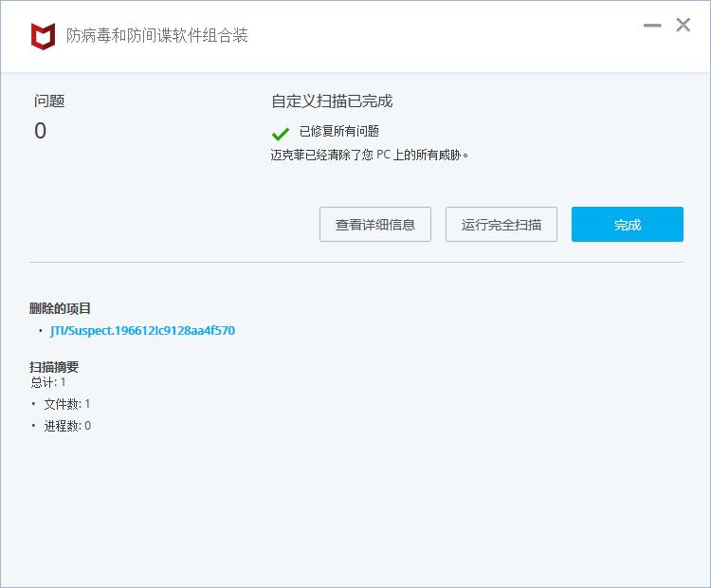Image resolution: width=711 pixels, height=588 pixels.
Task: Minimize the McAfee scan window
Action: [x=652, y=26]
